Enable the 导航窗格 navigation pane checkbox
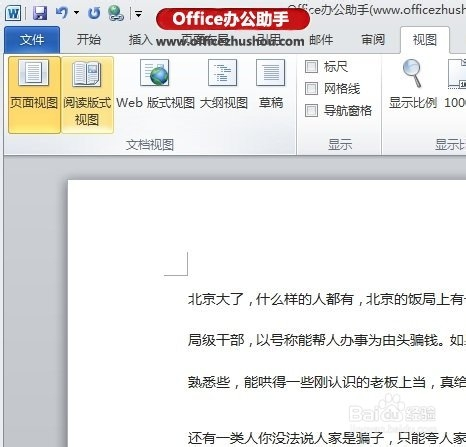This screenshot has height=447, width=466. point(311,110)
